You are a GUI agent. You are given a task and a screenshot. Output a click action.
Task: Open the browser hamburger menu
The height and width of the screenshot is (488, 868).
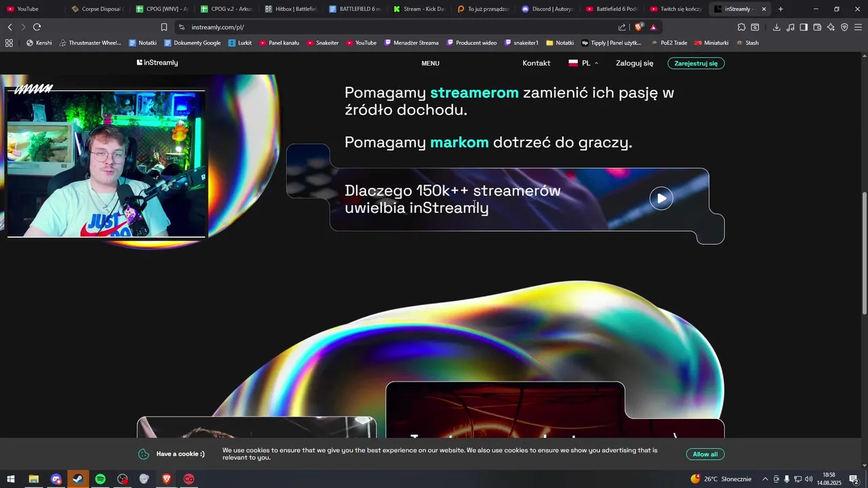click(x=859, y=27)
